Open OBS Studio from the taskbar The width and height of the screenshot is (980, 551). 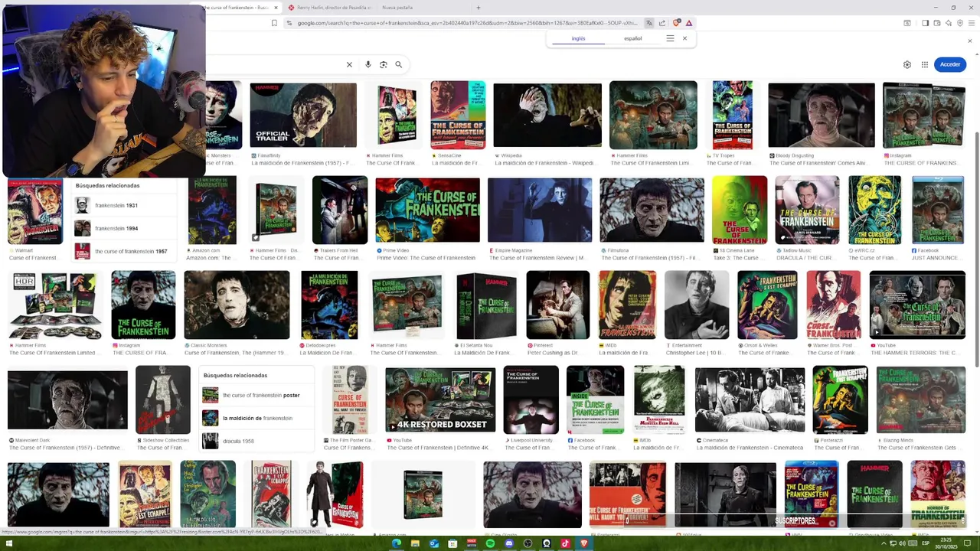click(x=528, y=543)
